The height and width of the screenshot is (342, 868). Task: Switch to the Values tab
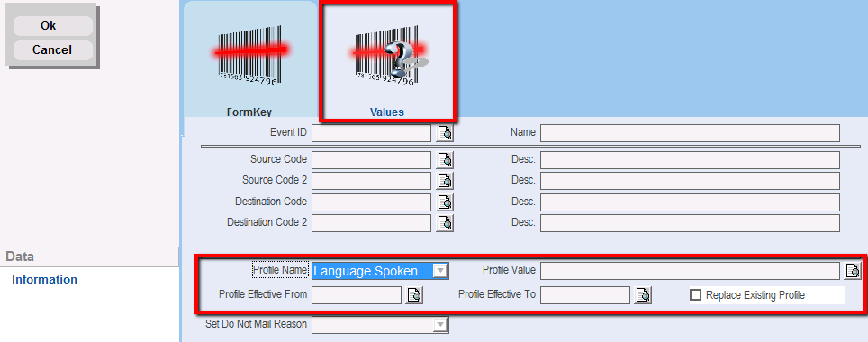[387, 61]
